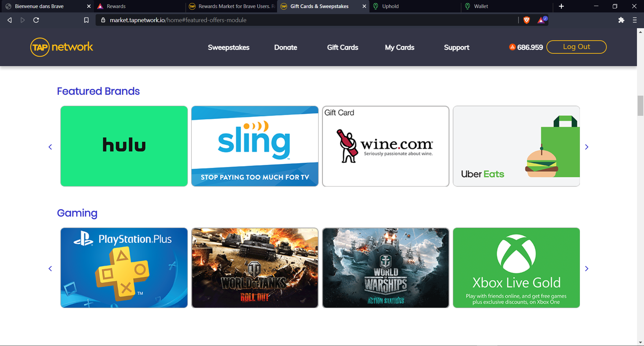Close the Gift Cards & Sweepstakes tab
The image size is (644, 346).
click(364, 6)
